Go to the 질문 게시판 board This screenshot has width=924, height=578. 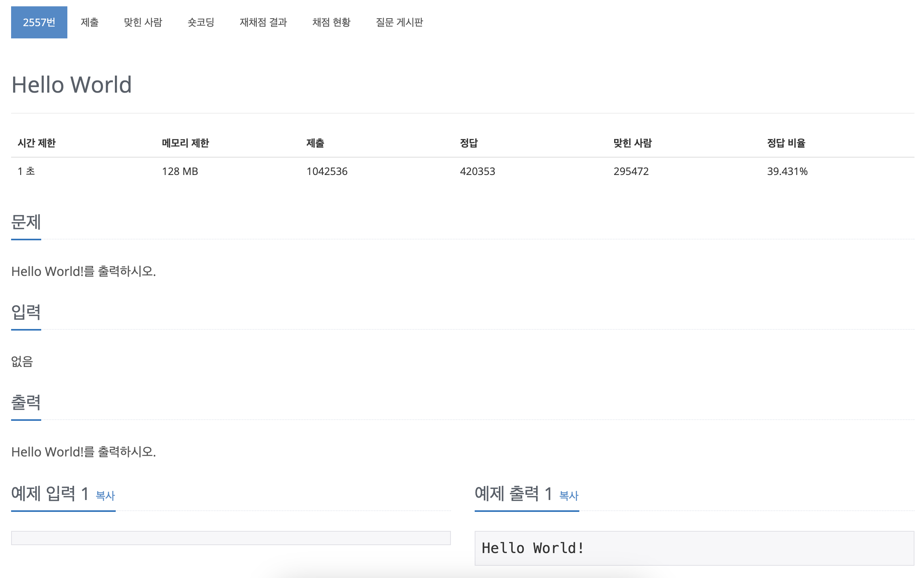pyautogui.click(x=399, y=23)
